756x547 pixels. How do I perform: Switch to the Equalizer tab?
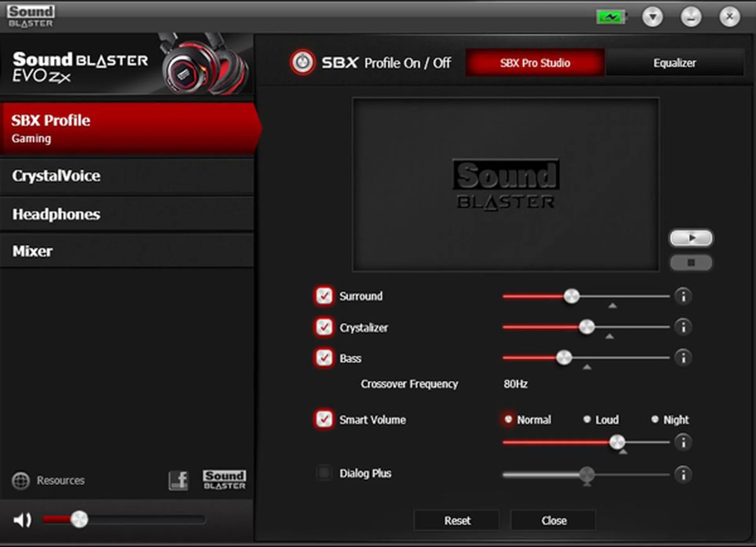coord(674,63)
